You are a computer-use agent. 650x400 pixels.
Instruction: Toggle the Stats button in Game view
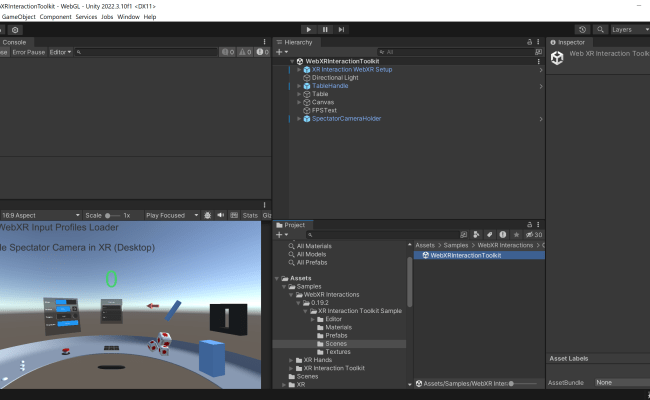pos(250,216)
